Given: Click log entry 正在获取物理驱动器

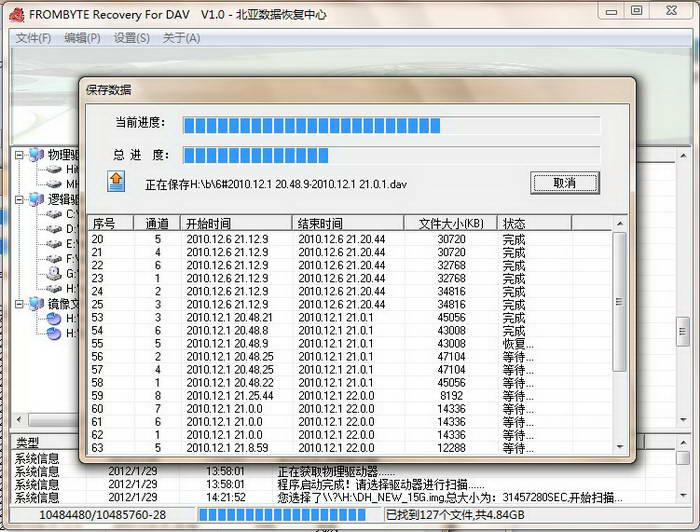Looking at the screenshot, I should click(336, 471).
